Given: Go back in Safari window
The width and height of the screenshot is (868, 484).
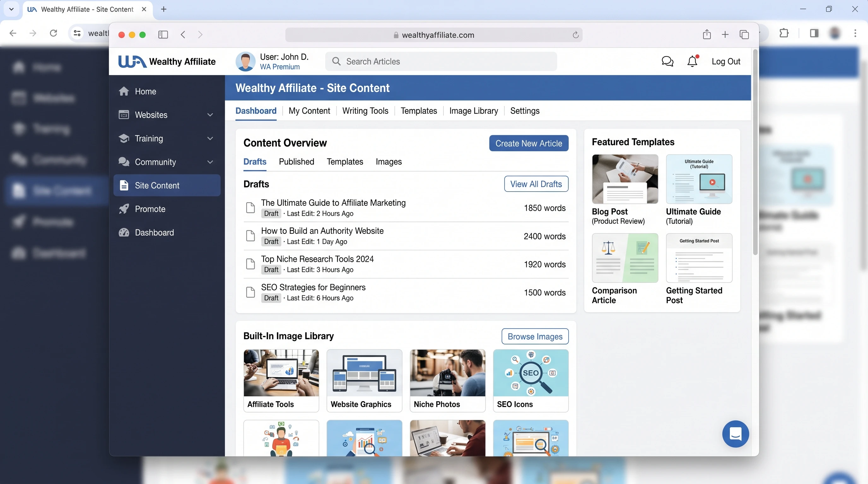Looking at the screenshot, I should (183, 35).
